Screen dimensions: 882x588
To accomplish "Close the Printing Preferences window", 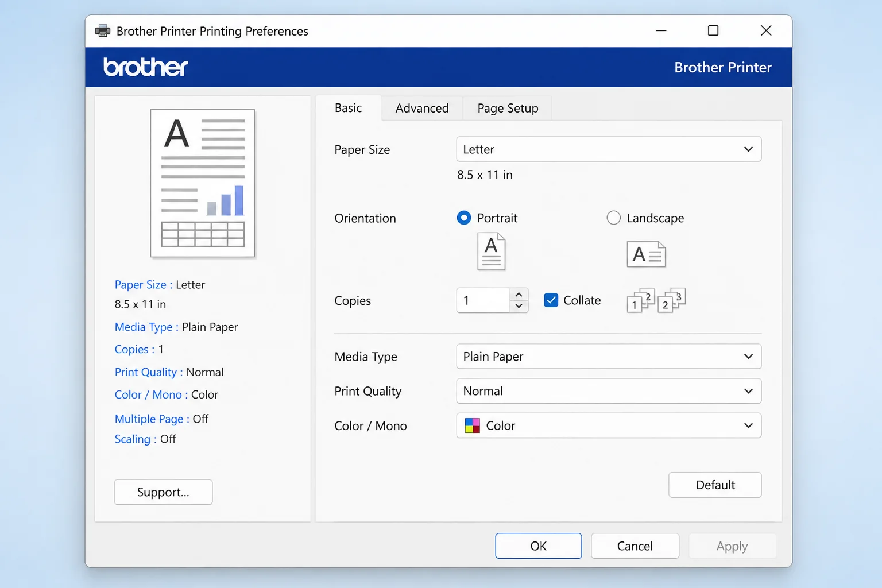I will point(766,30).
